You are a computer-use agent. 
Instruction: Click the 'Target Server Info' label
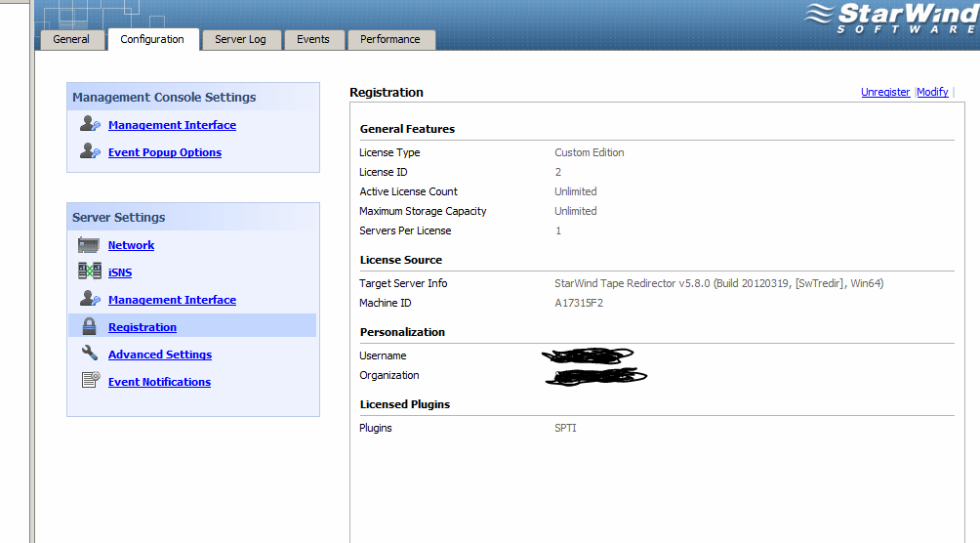(x=403, y=283)
